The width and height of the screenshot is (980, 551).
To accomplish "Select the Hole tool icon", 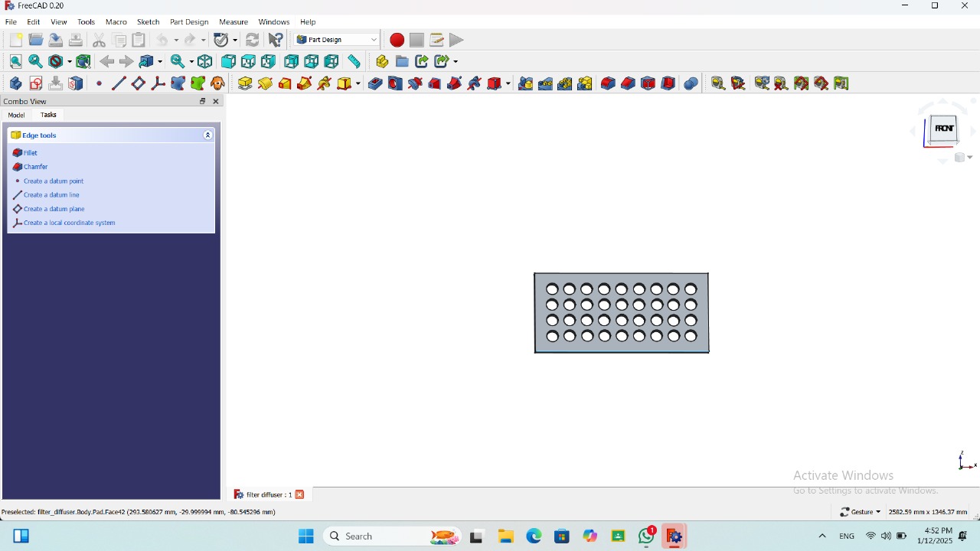I will (395, 83).
